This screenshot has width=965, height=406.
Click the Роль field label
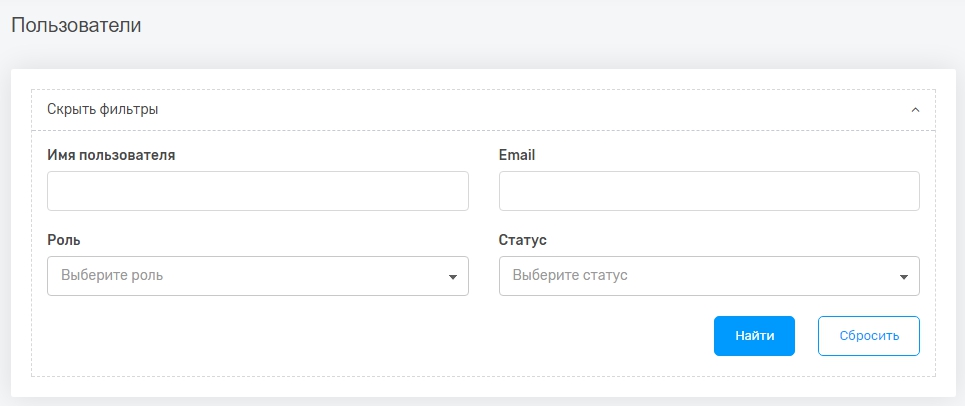64,240
